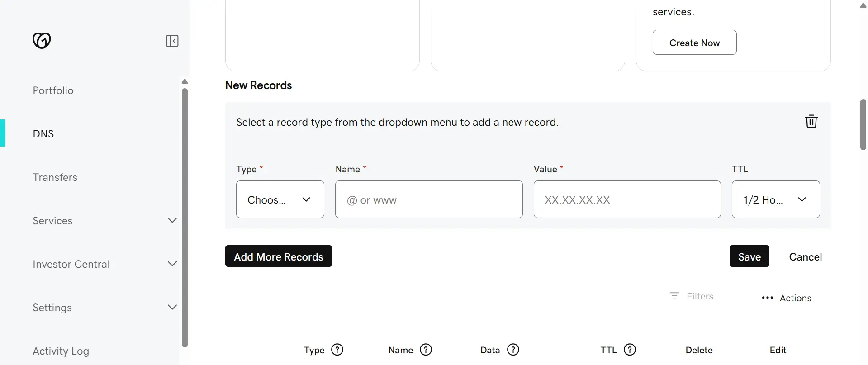Delete the new record with trash icon
The width and height of the screenshot is (868, 365).
coord(811,121)
